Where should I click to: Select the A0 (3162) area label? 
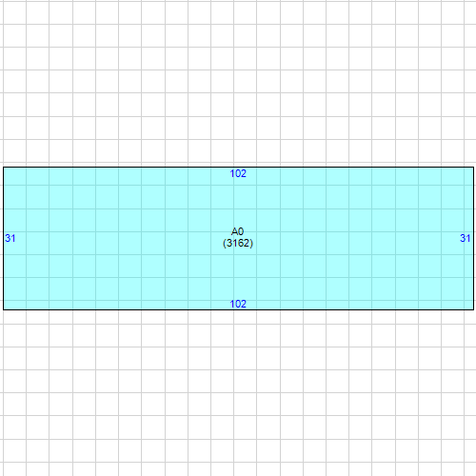pos(238,237)
